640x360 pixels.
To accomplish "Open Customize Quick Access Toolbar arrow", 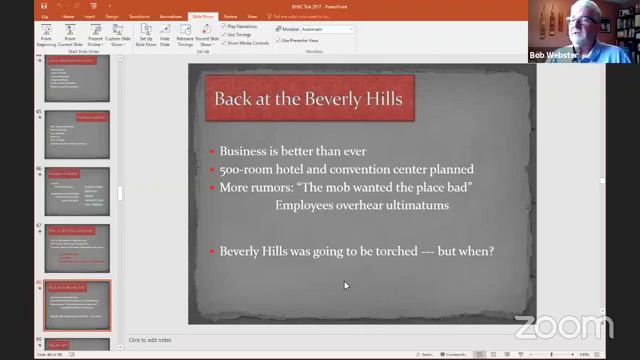I will click(109, 6).
